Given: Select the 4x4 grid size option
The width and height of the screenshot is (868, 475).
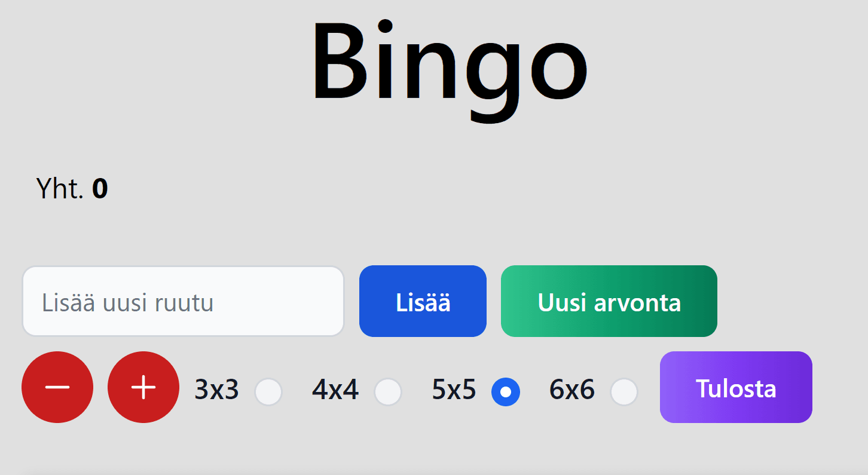Looking at the screenshot, I should 388,392.
